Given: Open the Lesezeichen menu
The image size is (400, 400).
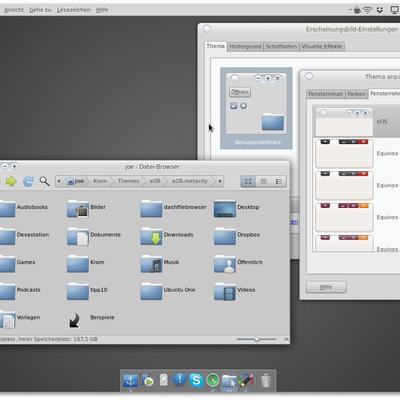Looking at the screenshot, I should pos(73,10).
